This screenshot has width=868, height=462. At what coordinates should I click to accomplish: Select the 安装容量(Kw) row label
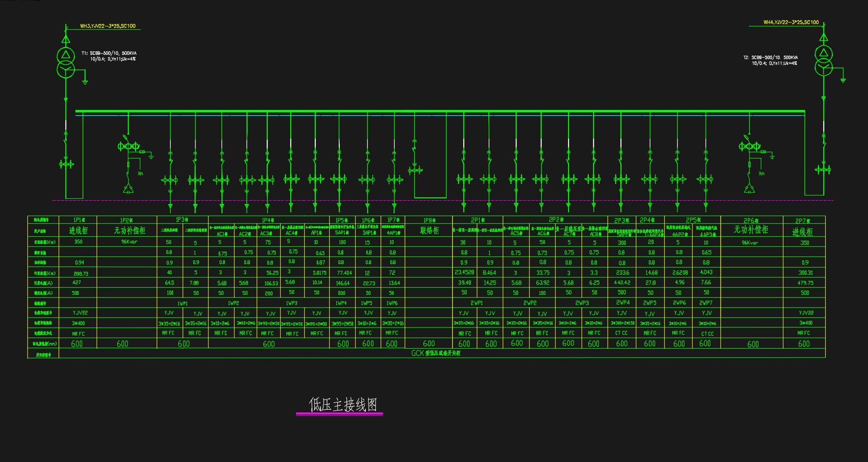(x=44, y=242)
